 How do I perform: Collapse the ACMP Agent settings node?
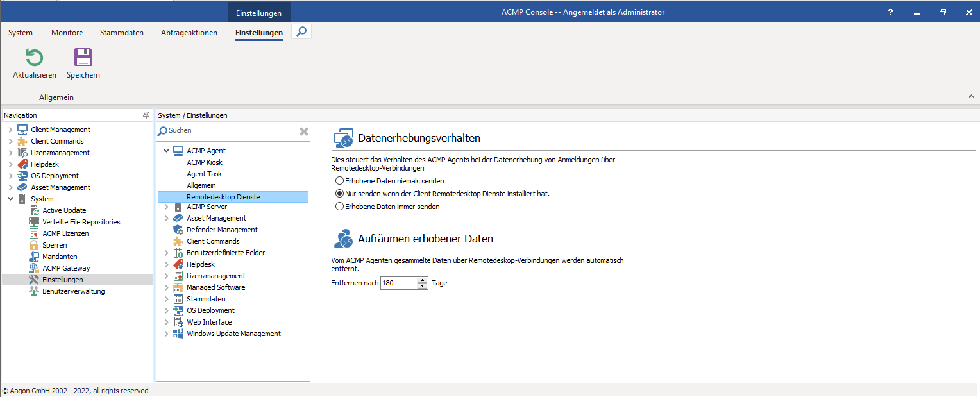coord(167,151)
